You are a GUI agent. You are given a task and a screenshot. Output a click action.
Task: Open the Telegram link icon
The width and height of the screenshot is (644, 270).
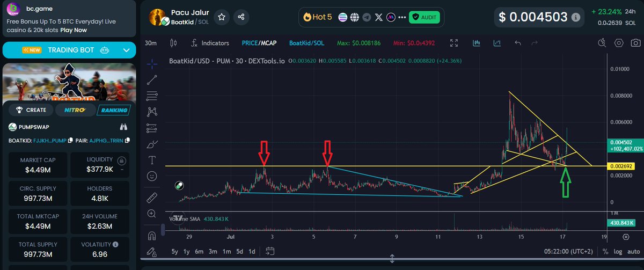367,17
